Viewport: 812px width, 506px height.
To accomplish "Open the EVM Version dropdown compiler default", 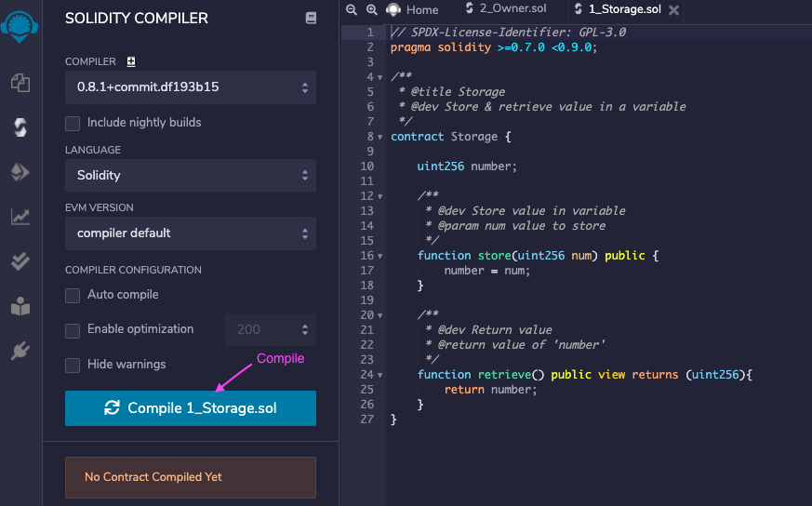I will coord(191,233).
